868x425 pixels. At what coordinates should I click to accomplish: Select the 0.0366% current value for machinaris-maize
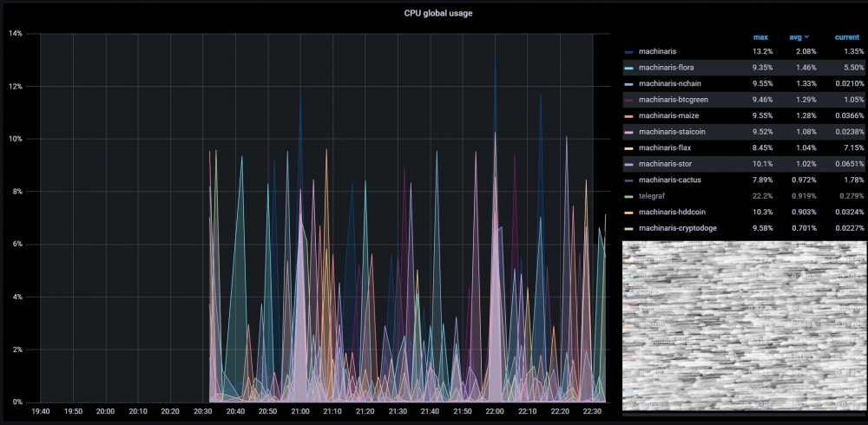pos(849,115)
